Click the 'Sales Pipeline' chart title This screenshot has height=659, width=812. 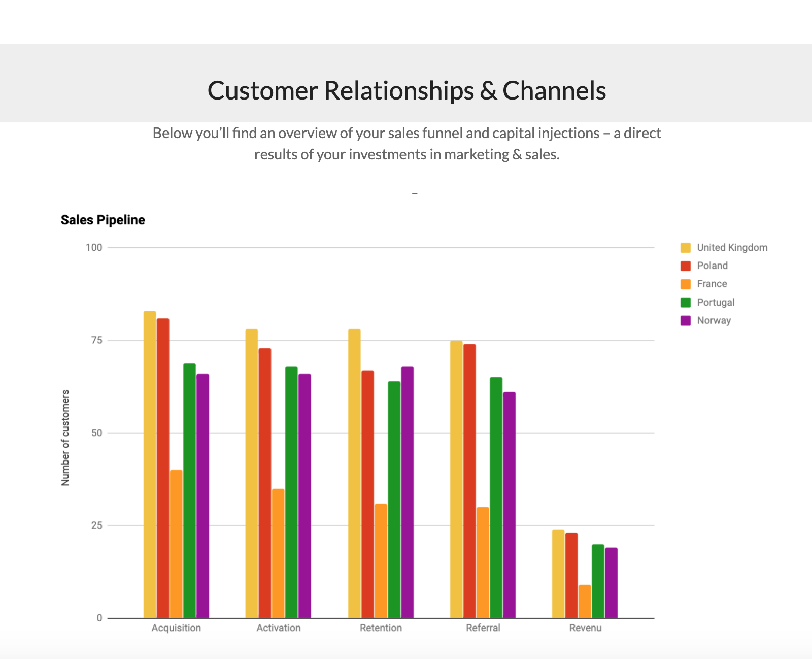(x=103, y=220)
